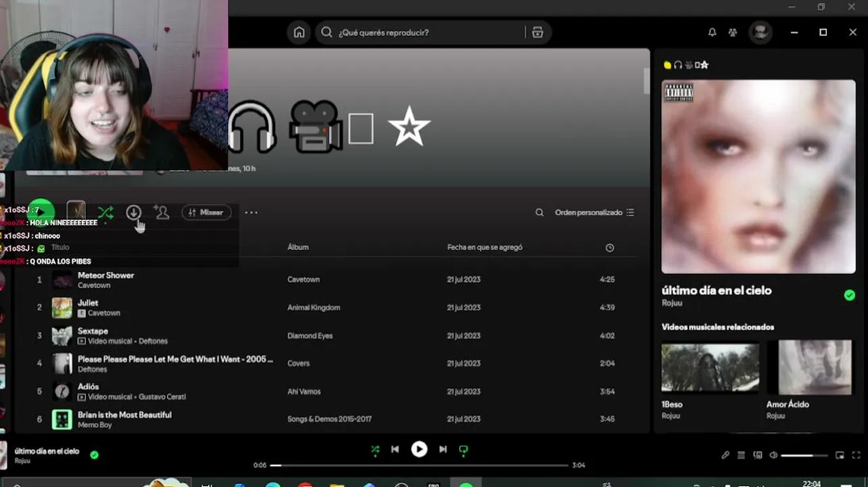Skip to the next track
The image size is (868, 487).
pos(443,449)
